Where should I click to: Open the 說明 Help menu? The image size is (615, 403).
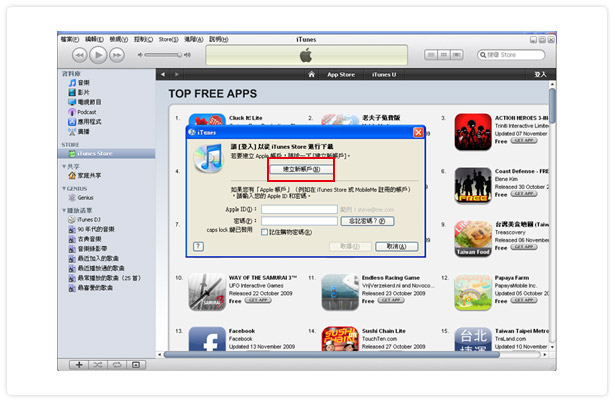(218, 39)
